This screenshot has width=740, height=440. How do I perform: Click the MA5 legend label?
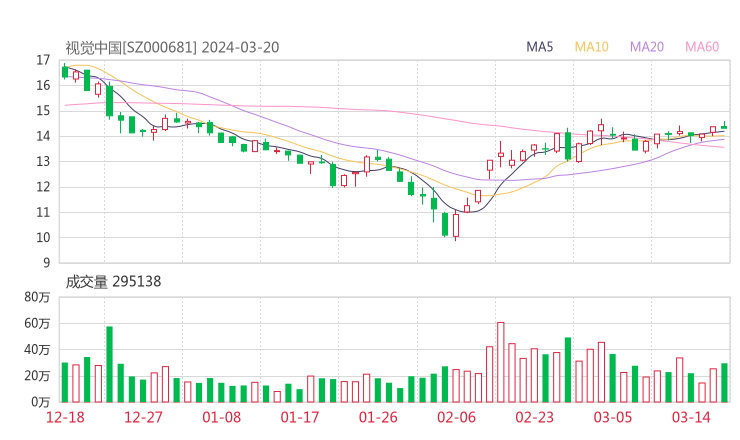click(539, 47)
